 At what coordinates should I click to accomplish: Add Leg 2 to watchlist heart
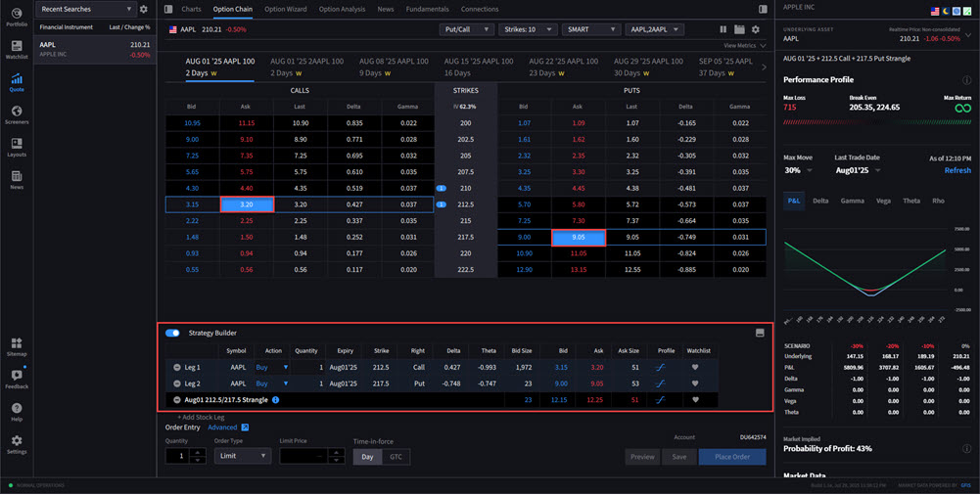(695, 383)
